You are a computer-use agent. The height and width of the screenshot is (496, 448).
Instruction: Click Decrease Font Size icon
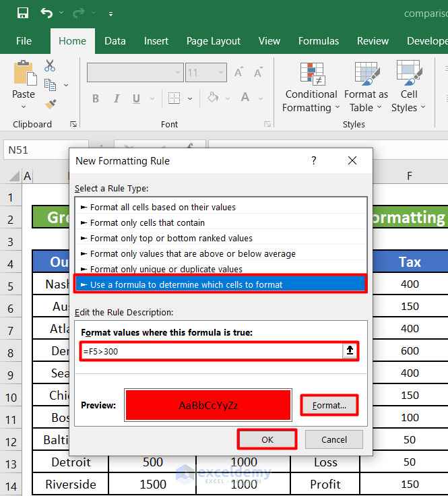258,72
